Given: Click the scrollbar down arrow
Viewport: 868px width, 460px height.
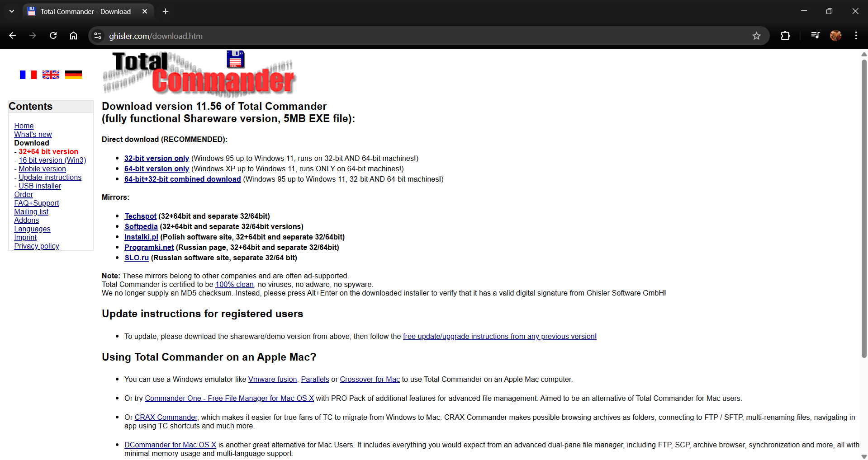Looking at the screenshot, I should pyautogui.click(x=864, y=456).
